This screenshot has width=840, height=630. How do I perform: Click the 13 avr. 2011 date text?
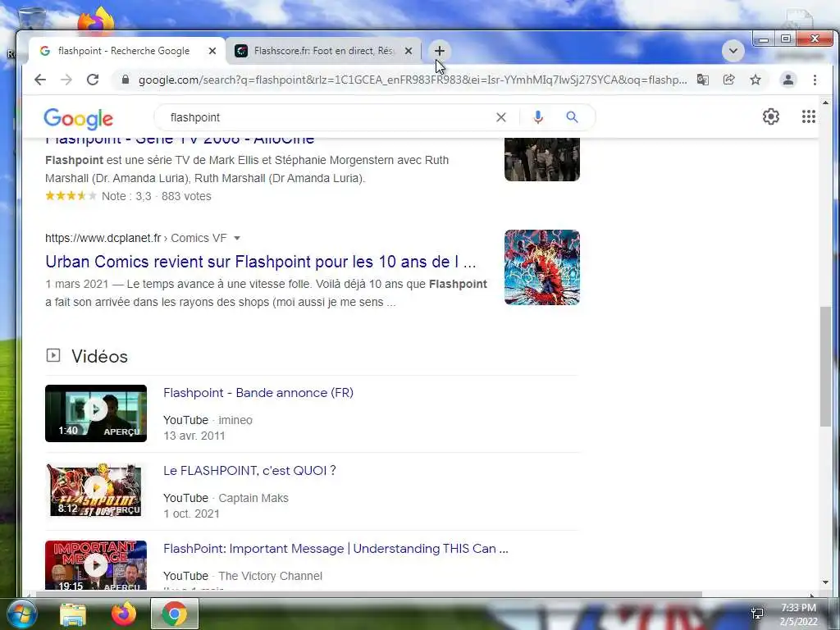[x=194, y=436]
